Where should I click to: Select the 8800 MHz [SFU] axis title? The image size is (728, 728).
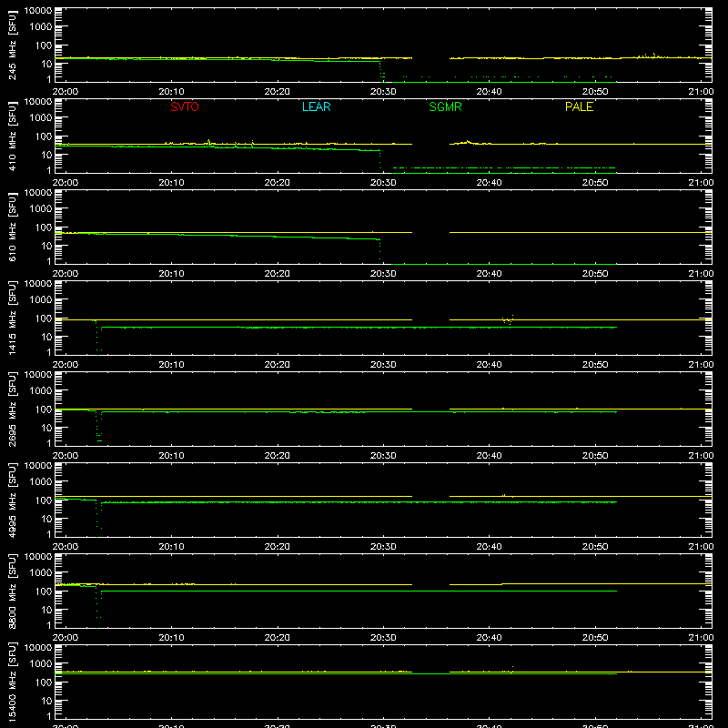point(13,591)
